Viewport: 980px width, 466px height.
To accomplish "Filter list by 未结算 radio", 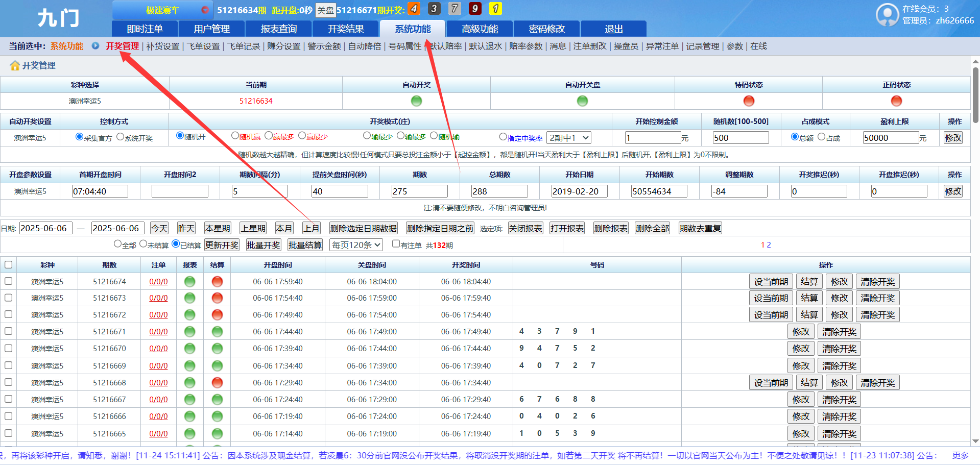I will click(x=144, y=244).
